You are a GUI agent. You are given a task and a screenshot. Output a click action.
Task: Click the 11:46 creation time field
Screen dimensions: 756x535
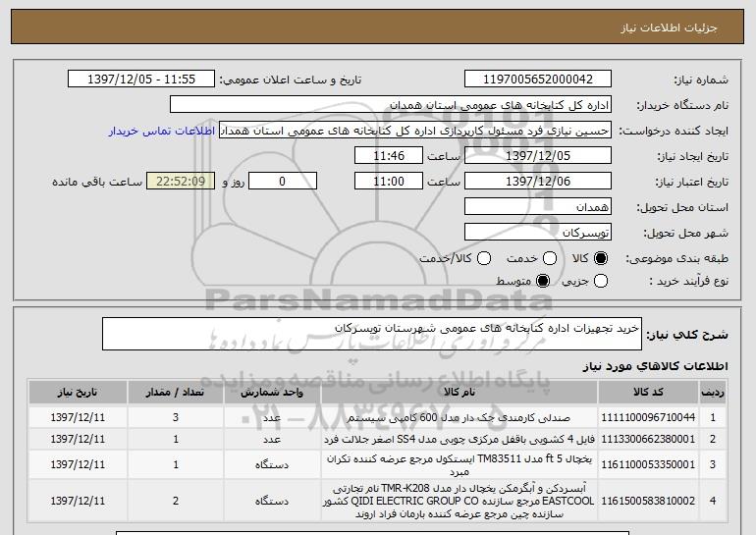click(x=388, y=156)
